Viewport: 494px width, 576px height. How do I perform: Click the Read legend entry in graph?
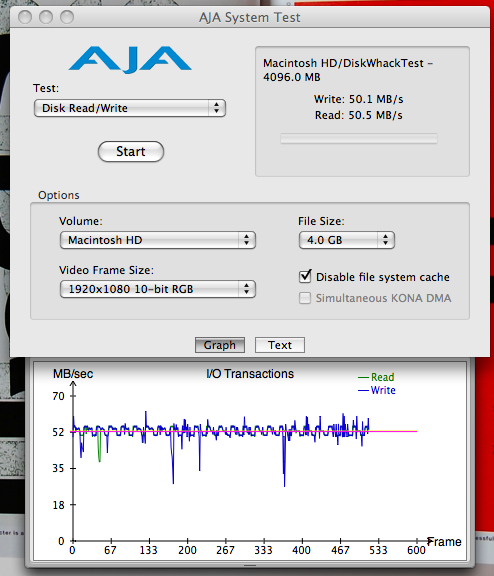(x=376, y=377)
